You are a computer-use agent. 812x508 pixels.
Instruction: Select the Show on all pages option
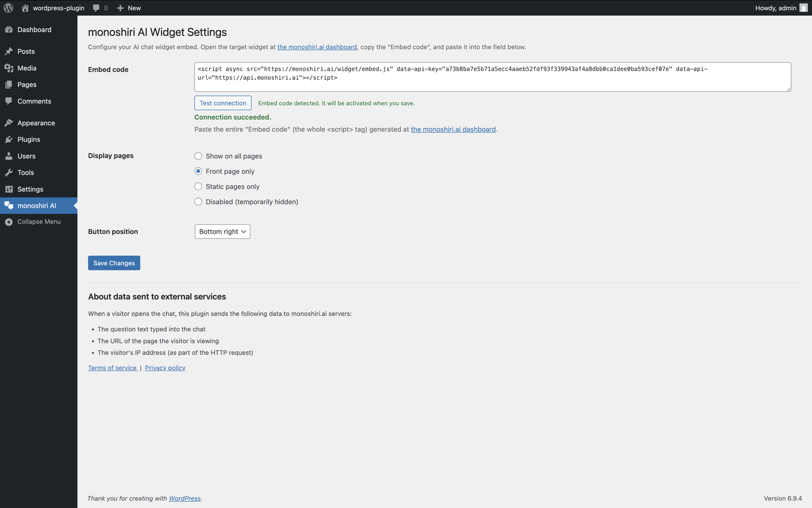coord(198,156)
